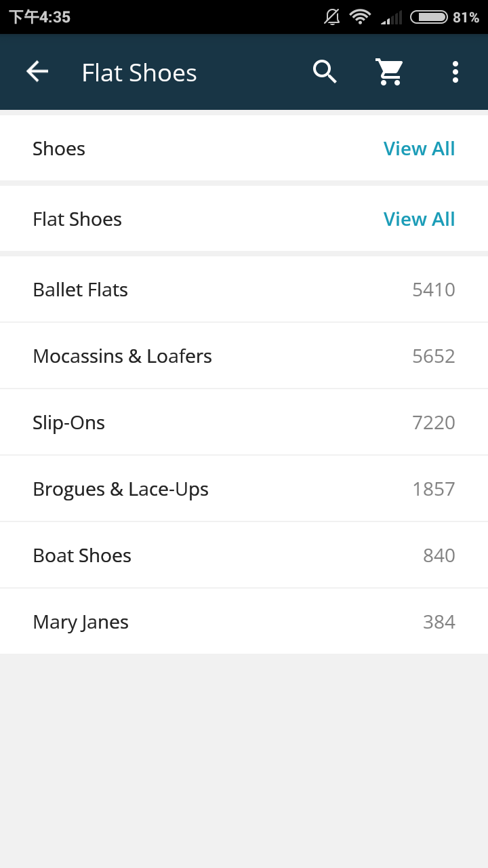Tap the 7220 item count for Slip-Ons
The image size is (488, 868).
434,422
